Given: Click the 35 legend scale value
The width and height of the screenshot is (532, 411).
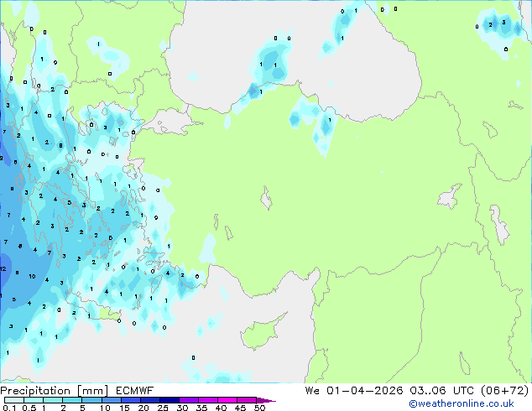Looking at the screenshot, I should (201, 408).
